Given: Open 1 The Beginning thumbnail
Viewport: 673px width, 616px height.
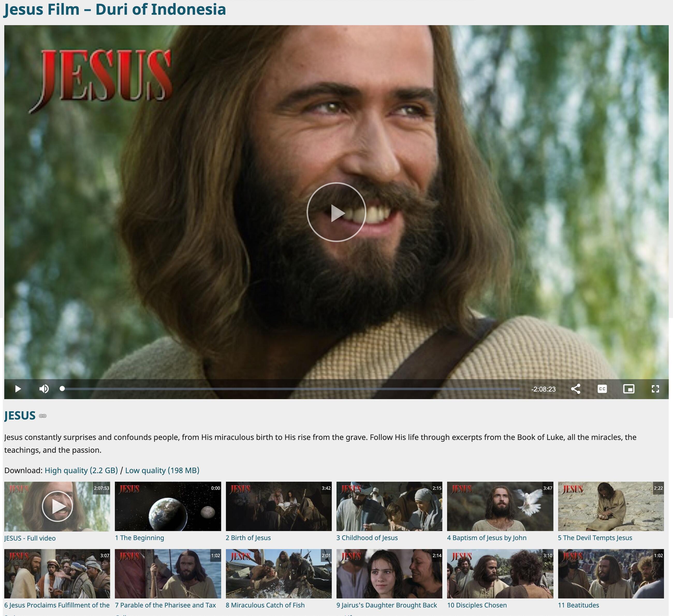Looking at the screenshot, I should pos(168,506).
